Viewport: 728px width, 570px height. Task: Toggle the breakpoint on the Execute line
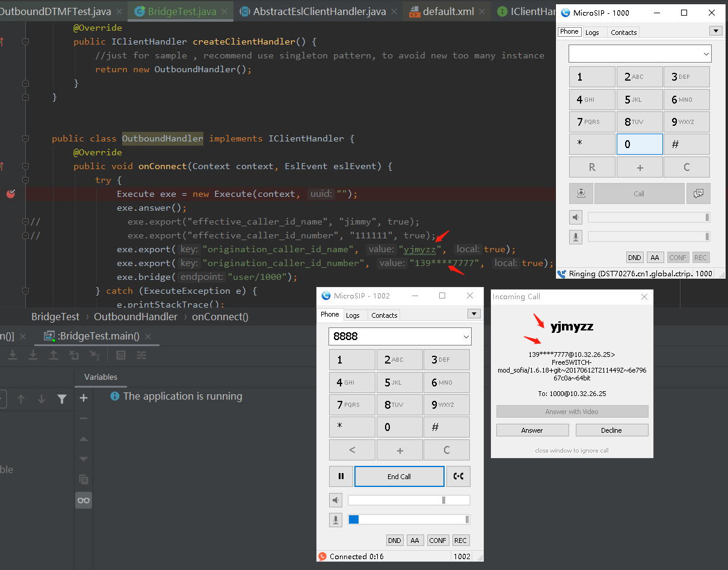[x=11, y=194]
